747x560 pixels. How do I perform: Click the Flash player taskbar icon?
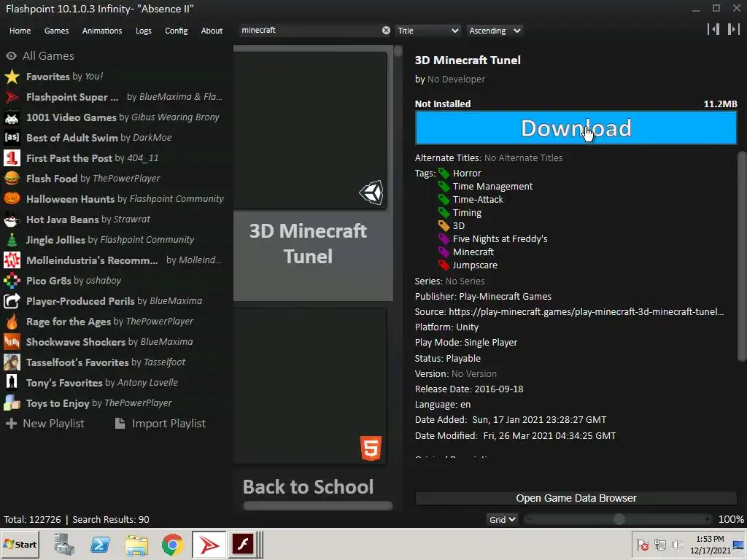pos(242,544)
